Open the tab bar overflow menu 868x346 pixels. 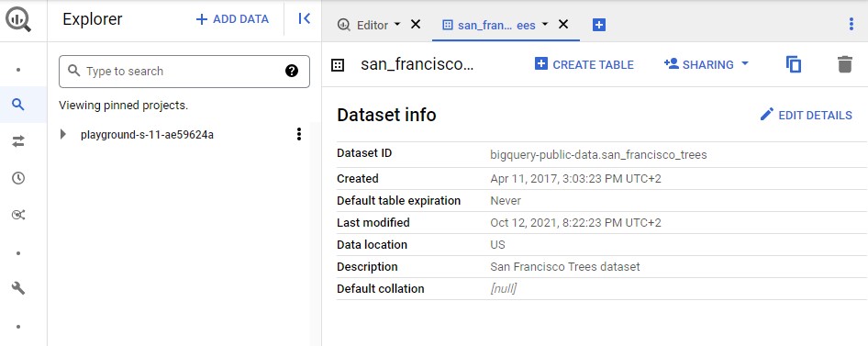pos(851,24)
